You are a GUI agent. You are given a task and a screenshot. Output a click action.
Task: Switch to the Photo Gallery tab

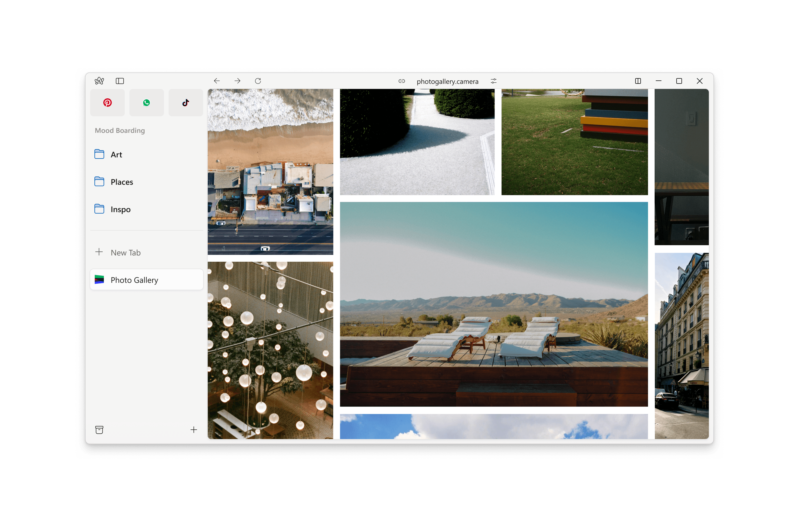[x=134, y=280]
